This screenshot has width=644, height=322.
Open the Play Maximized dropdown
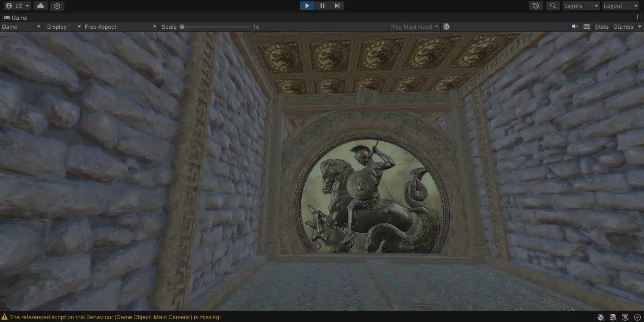pyautogui.click(x=414, y=27)
